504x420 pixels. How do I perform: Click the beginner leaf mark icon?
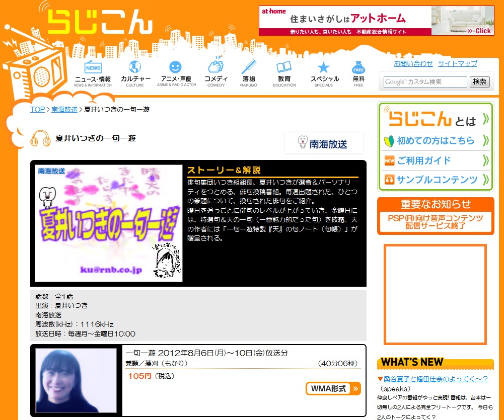[389, 141]
